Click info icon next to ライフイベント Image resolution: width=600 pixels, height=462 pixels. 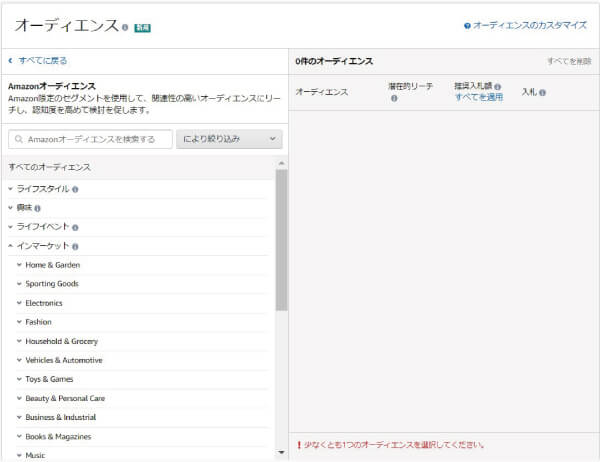(x=75, y=227)
